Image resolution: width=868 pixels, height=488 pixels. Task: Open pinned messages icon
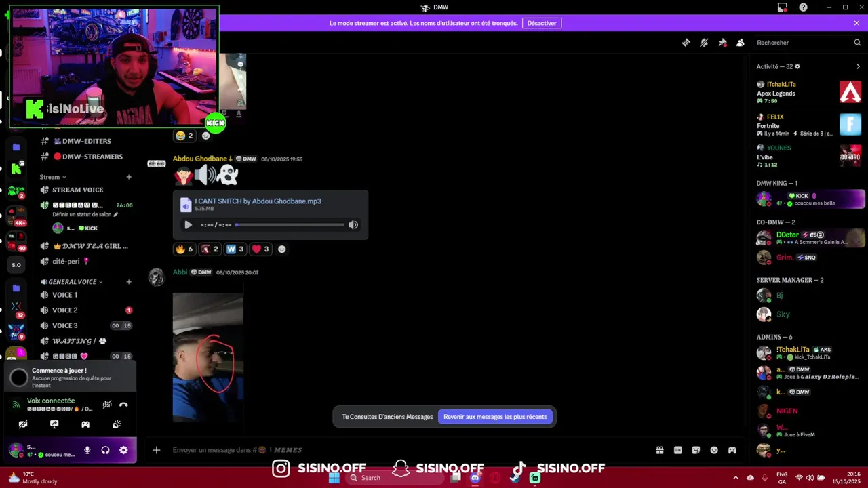(x=722, y=43)
